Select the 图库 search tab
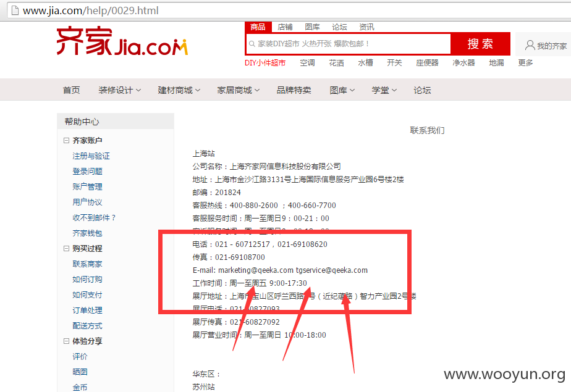 tap(312, 27)
